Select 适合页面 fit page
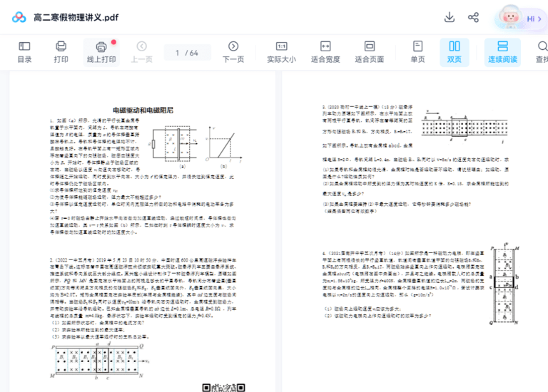Screen dimensions: 548x392 tap(370, 52)
